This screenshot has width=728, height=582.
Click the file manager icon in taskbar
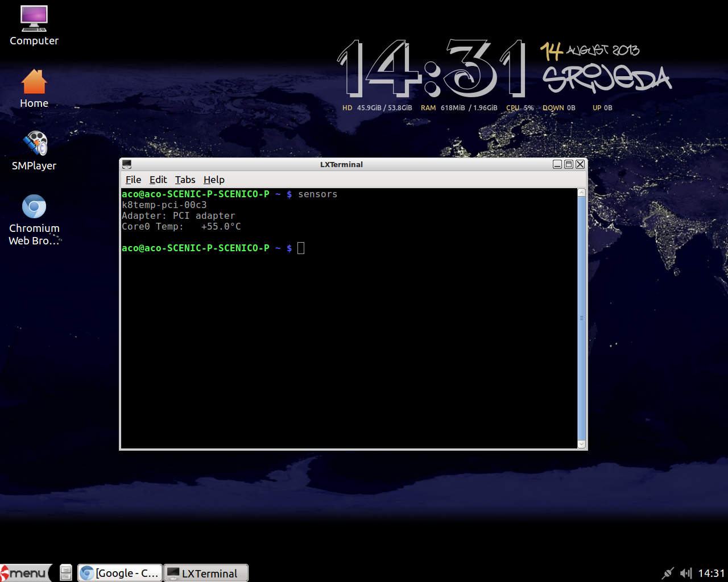pos(66,572)
